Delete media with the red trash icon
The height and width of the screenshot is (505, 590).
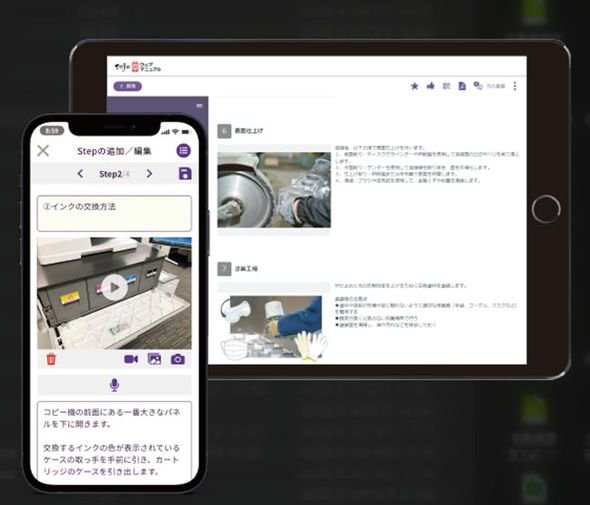pyautogui.click(x=51, y=359)
